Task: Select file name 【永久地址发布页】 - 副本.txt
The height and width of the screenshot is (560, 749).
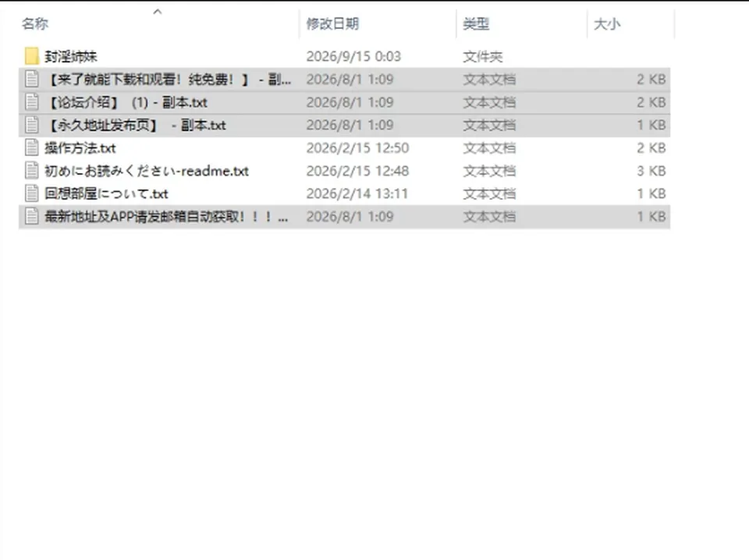Action: click(x=136, y=125)
